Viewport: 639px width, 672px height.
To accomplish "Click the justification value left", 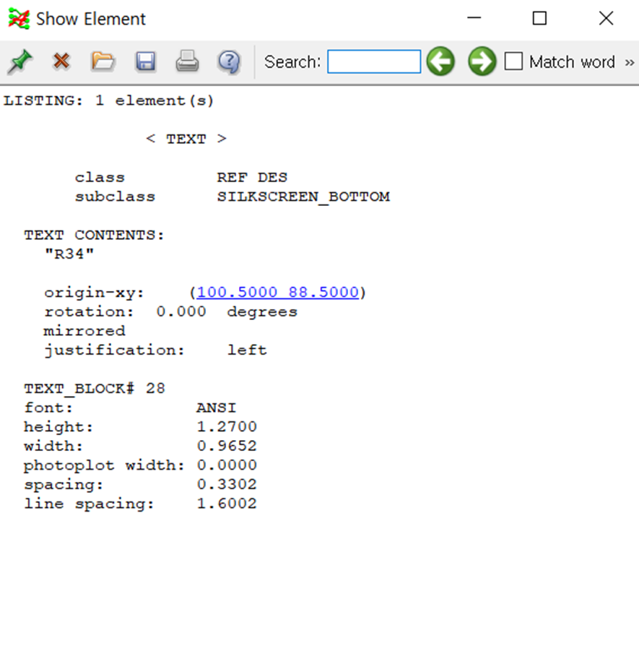I will 247,350.
